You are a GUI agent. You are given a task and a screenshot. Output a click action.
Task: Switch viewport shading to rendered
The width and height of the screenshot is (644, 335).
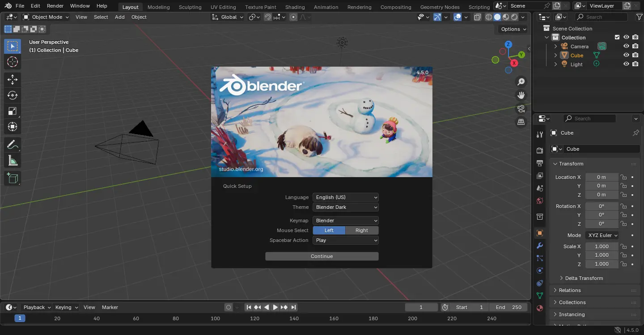coord(514,17)
